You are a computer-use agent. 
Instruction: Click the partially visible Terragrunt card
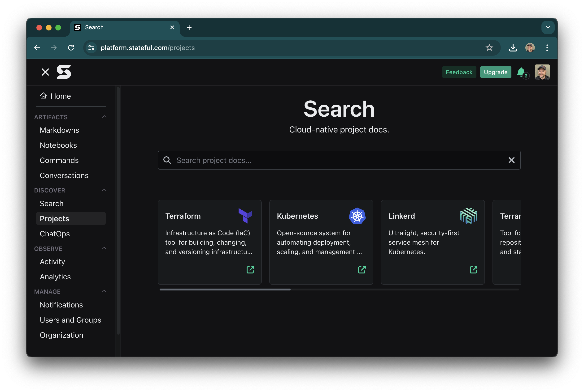507,242
